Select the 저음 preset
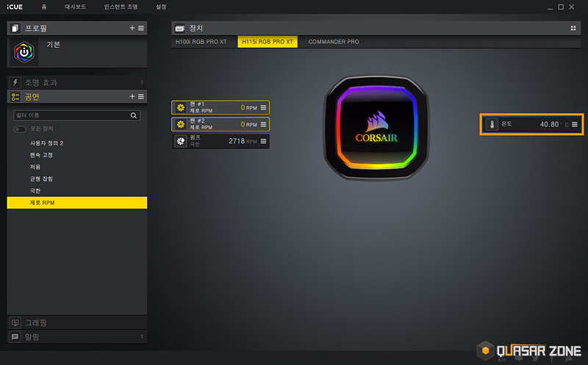This screenshot has height=365, width=588. (77, 167)
